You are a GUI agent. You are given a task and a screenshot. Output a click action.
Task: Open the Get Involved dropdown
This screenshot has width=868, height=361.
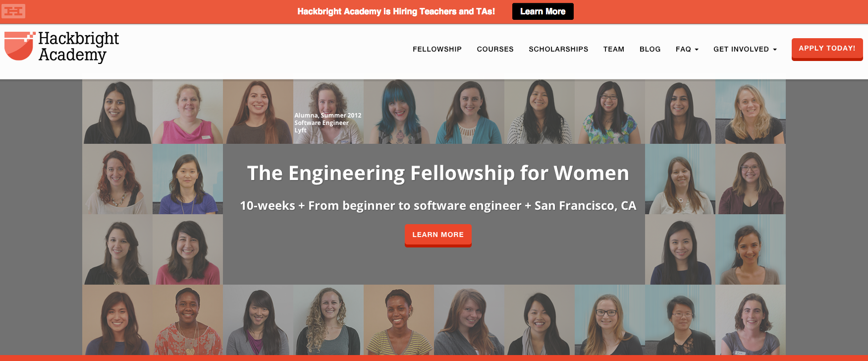click(x=745, y=49)
